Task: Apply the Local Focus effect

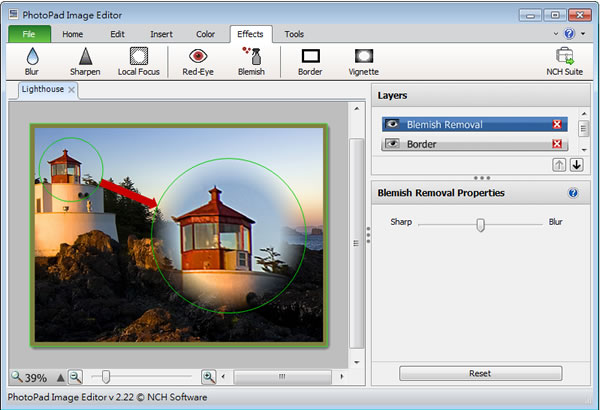Action: [x=139, y=60]
